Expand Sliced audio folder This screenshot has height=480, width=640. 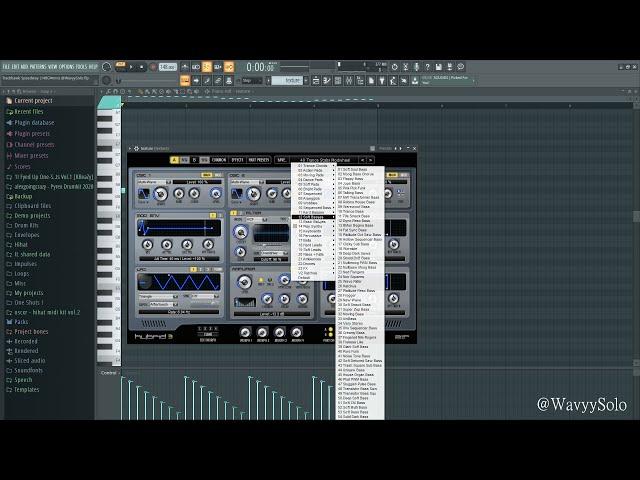(x=26, y=361)
